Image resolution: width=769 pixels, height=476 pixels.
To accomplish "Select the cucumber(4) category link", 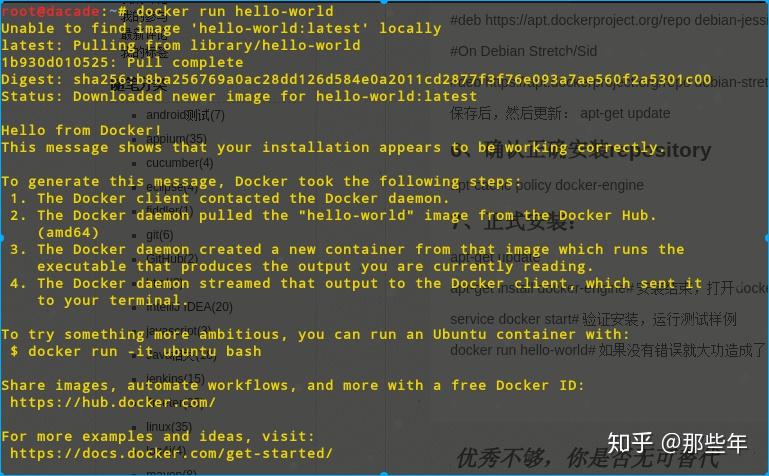I will (179, 163).
